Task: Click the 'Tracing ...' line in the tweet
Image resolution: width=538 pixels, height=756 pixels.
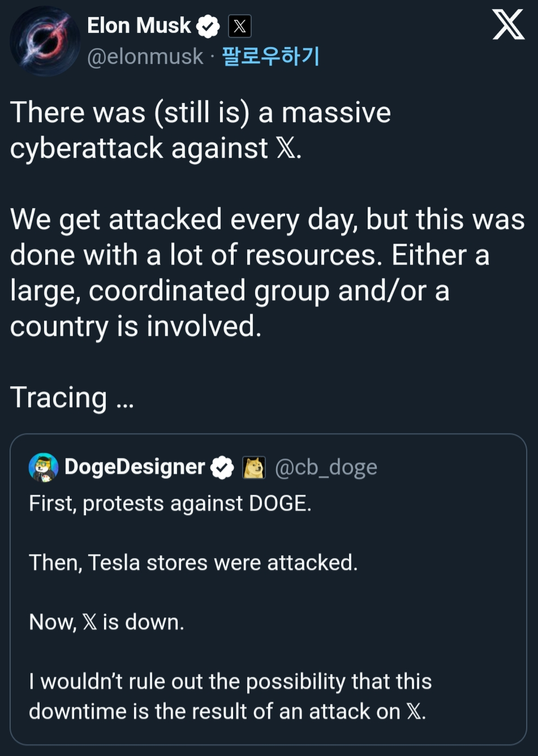Action: 72,397
